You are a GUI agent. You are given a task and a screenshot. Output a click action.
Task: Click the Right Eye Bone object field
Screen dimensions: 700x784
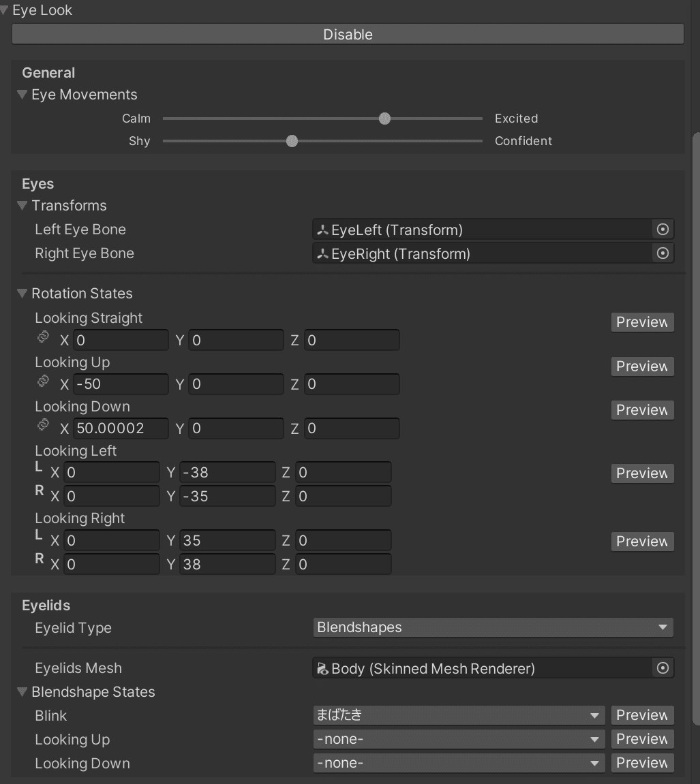coord(493,253)
